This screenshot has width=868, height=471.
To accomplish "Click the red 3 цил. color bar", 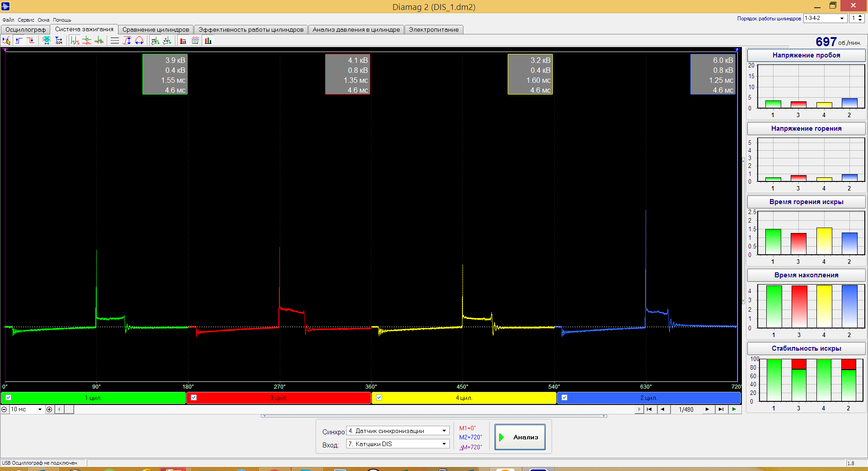I will [278, 398].
